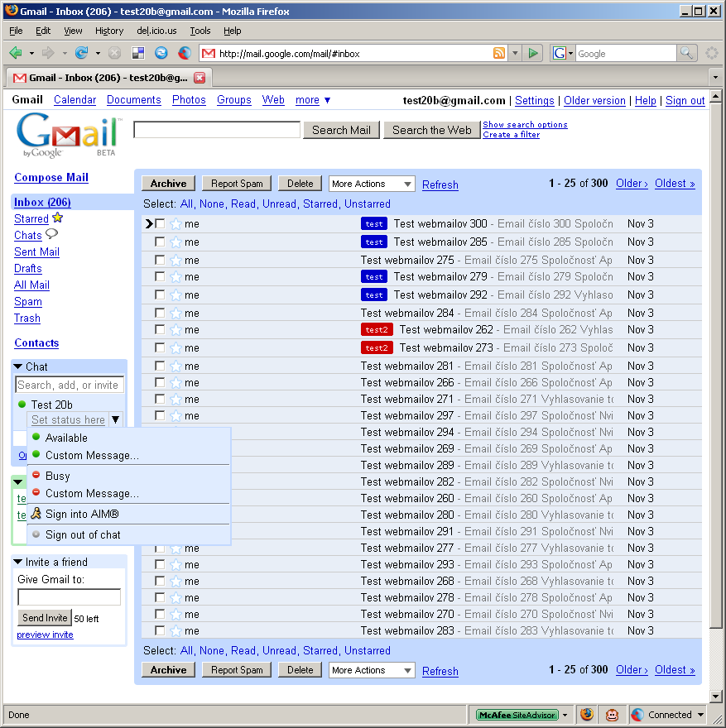This screenshot has height=728, width=726.
Task: Click the chat 'Search, add, or invite' field
Action: pyautogui.click(x=70, y=385)
